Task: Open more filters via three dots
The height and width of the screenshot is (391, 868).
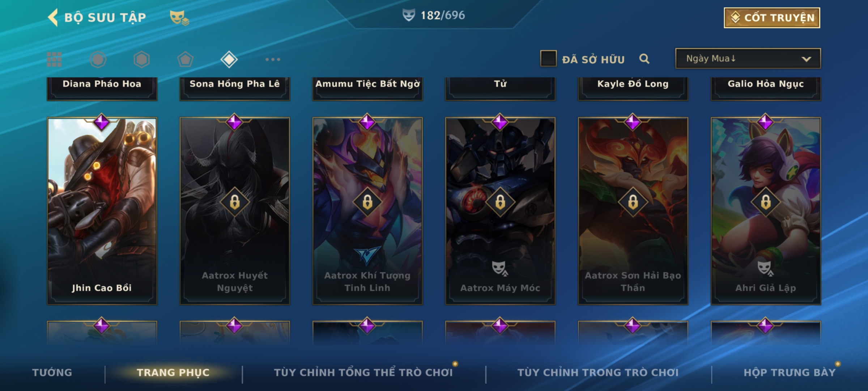Action: click(x=273, y=59)
